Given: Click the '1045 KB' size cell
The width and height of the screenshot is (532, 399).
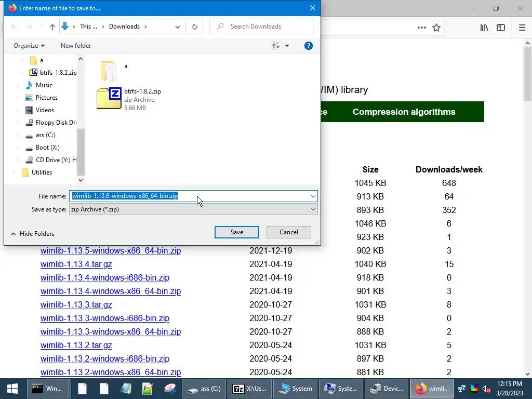Looking at the screenshot, I should (x=370, y=183).
